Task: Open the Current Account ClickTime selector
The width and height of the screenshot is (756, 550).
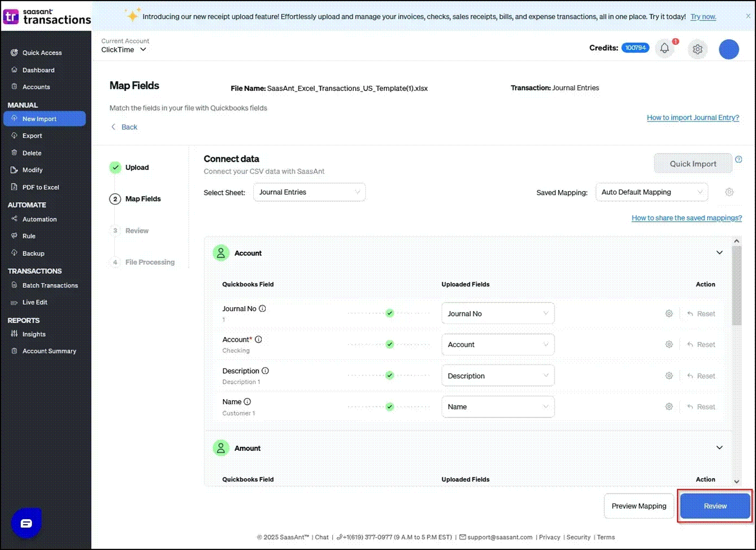Action: coord(124,50)
